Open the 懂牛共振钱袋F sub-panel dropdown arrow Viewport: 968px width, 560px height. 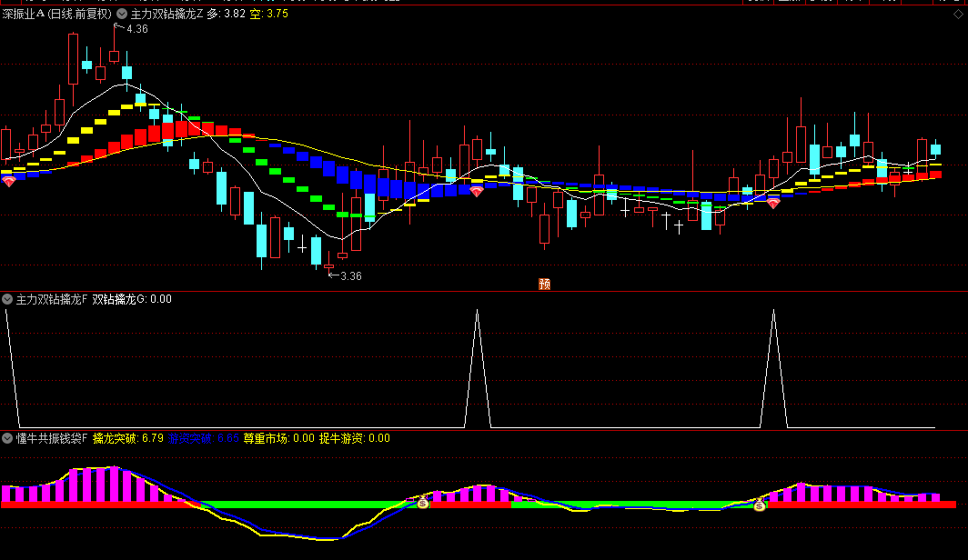pyautogui.click(x=7, y=438)
